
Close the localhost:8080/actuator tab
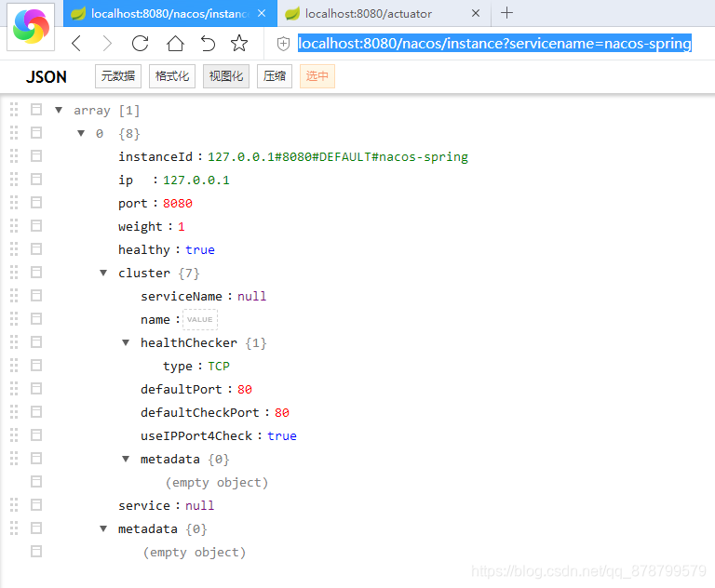tap(475, 13)
